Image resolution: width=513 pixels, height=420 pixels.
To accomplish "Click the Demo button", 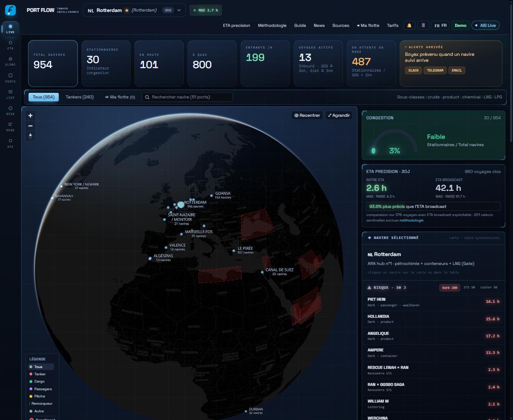I will pos(460,26).
